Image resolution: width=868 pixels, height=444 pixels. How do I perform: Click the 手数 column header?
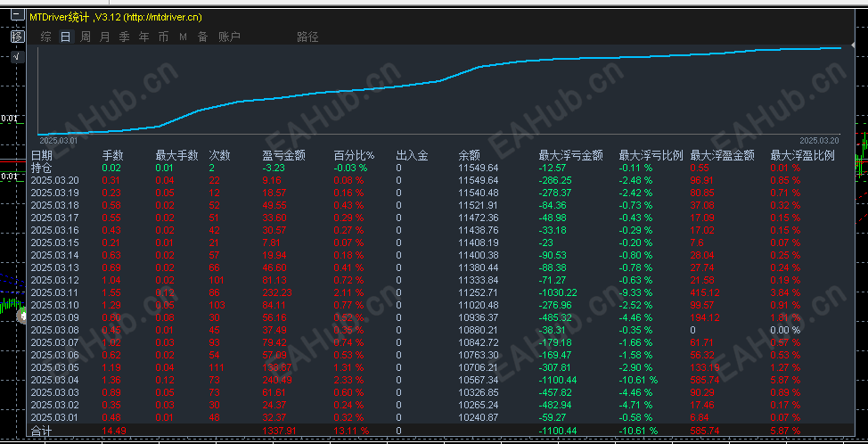click(x=113, y=155)
